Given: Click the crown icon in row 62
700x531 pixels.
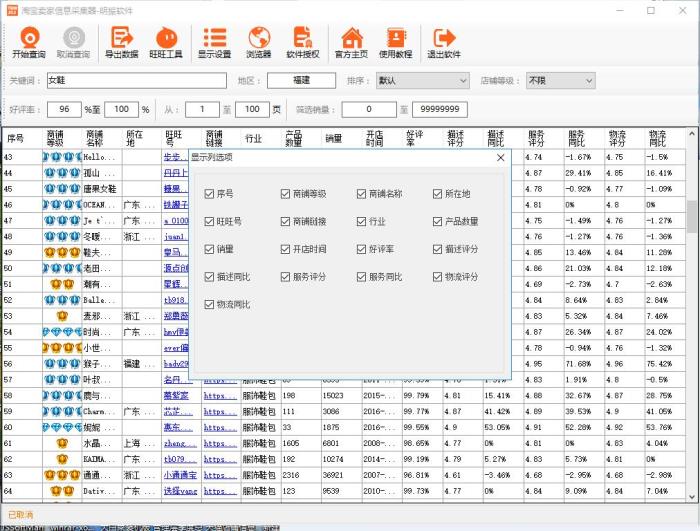Looking at the screenshot, I should tap(62, 459).
